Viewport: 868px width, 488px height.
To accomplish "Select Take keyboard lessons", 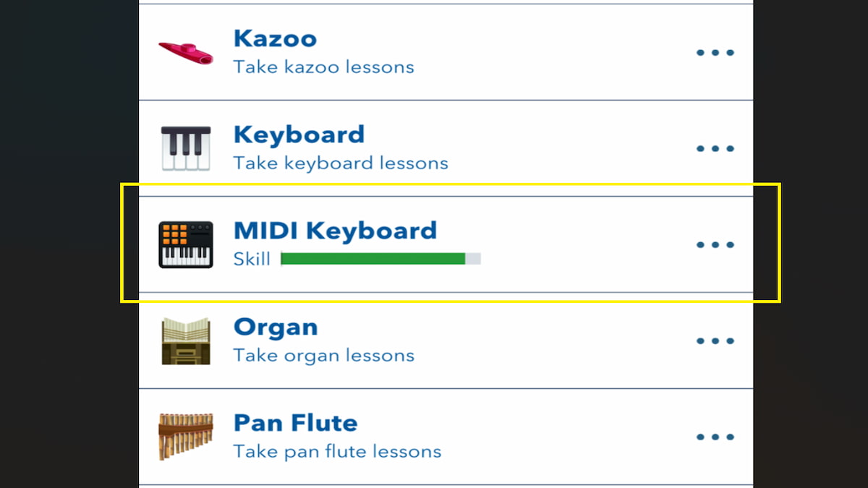I will [340, 163].
